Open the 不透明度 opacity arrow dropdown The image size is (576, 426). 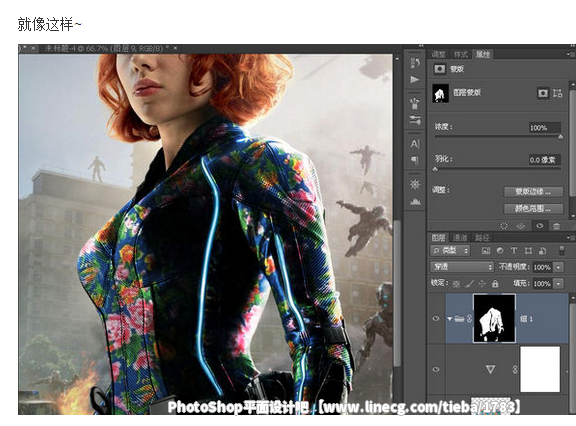point(558,267)
